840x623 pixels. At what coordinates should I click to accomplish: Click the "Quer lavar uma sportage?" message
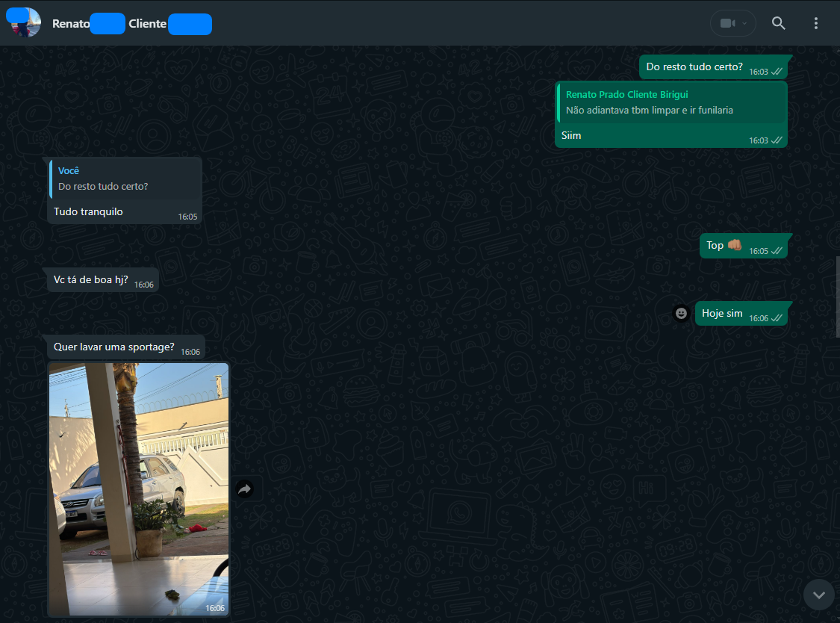click(114, 347)
